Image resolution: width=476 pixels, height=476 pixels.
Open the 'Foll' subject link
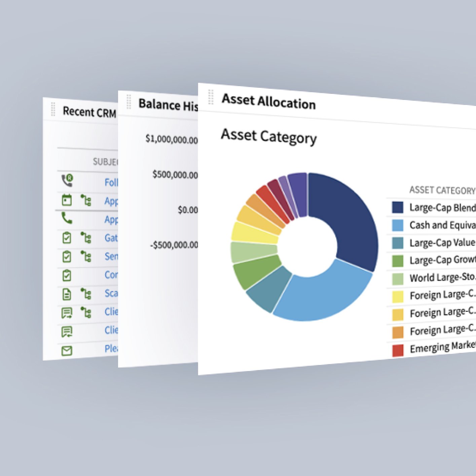coord(111,182)
